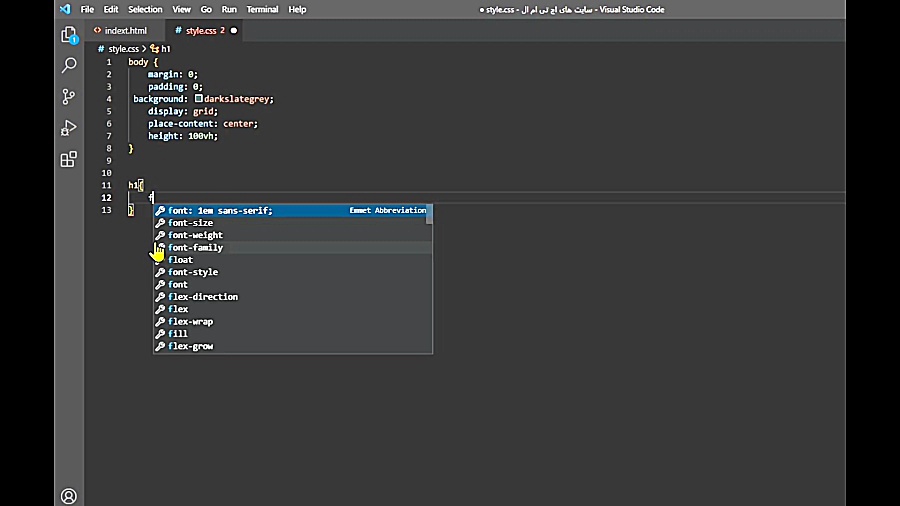Switch to the indext.html tab

click(125, 30)
